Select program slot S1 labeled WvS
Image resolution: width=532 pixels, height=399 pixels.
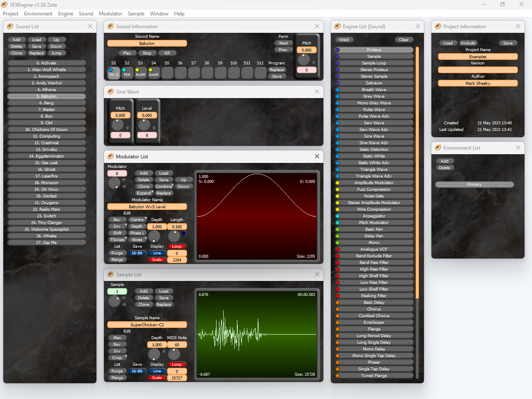[x=113, y=73]
